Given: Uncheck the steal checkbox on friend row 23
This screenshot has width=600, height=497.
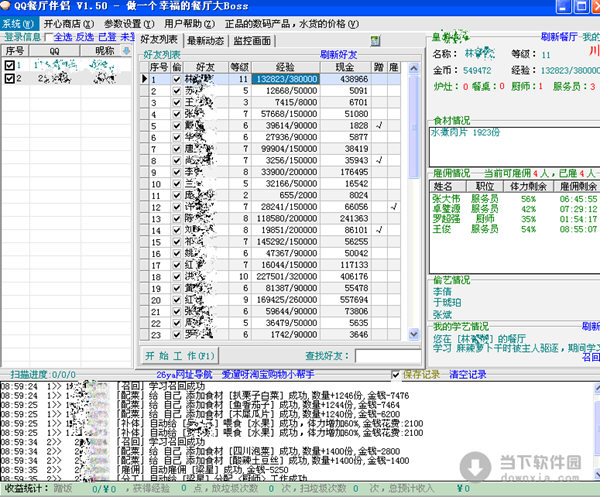Looking at the screenshot, I should point(176,335).
